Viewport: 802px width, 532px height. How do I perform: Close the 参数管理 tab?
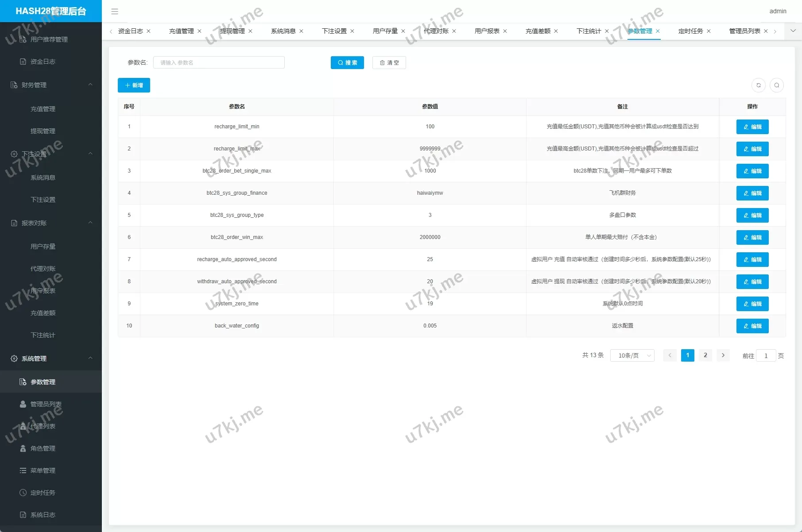658,31
